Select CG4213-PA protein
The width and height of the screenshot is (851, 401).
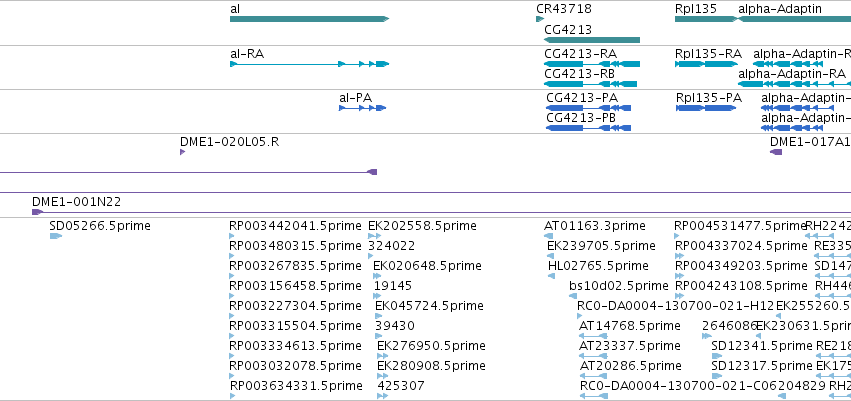[x=588, y=108]
